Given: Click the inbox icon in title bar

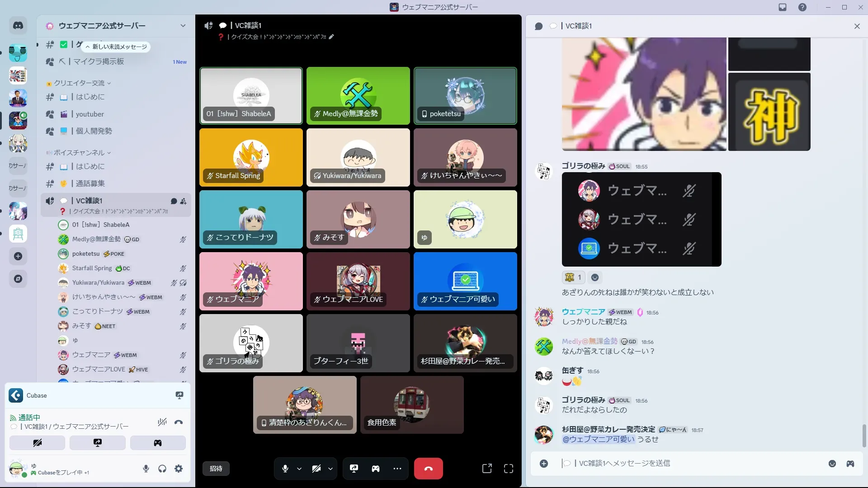Looking at the screenshot, I should (783, 7).
